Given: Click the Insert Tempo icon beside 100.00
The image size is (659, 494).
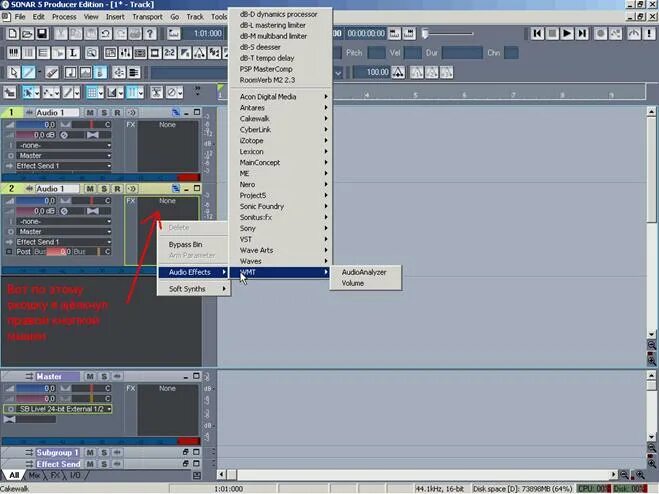Looking at the screenshot, I should pyautogui.click(x=398, y=72).
